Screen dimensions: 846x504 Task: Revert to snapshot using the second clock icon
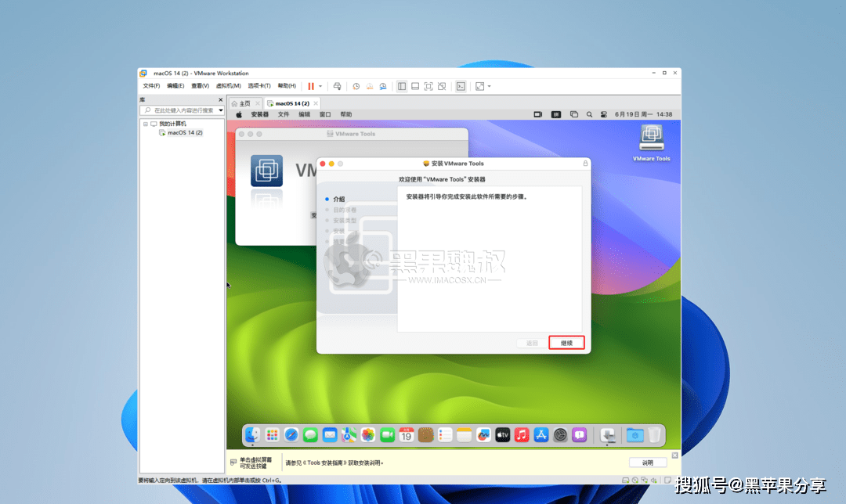tap(370, 86)
